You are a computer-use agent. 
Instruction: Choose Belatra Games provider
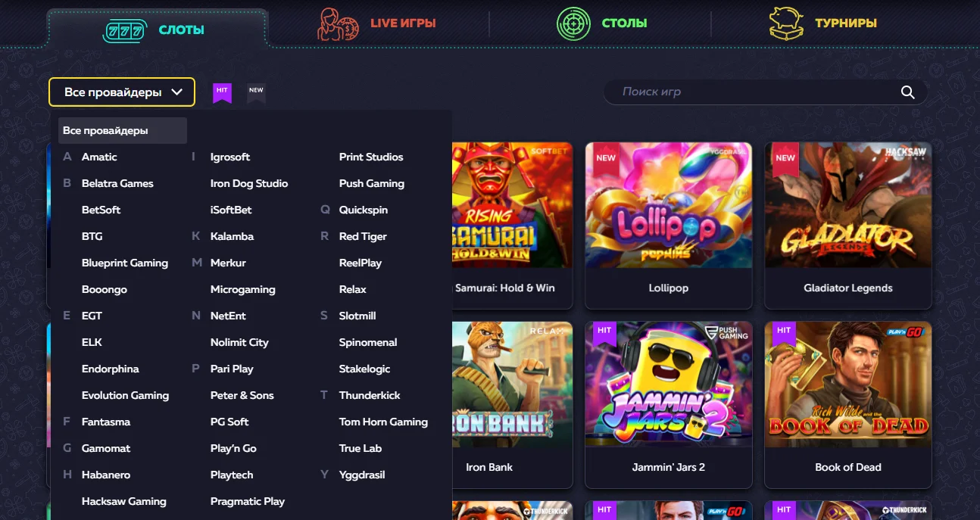pyautogui.click(x=117, y=183)
